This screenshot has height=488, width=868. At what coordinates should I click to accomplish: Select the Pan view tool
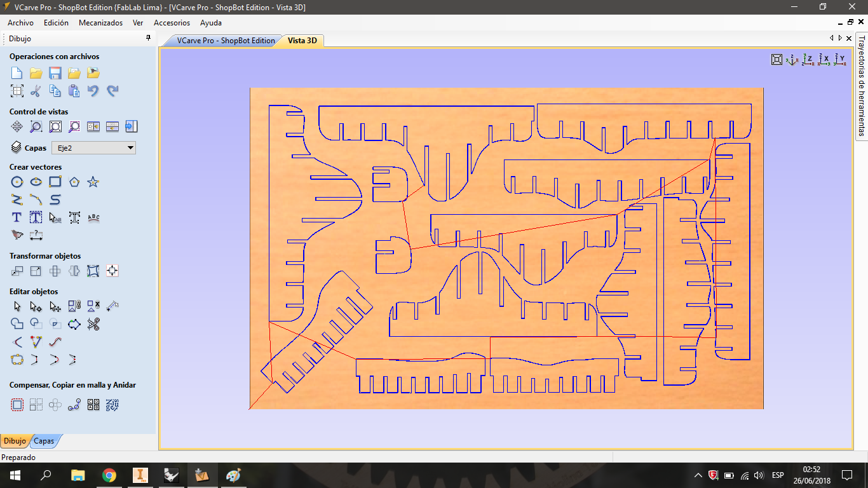(x=17, y=126)
